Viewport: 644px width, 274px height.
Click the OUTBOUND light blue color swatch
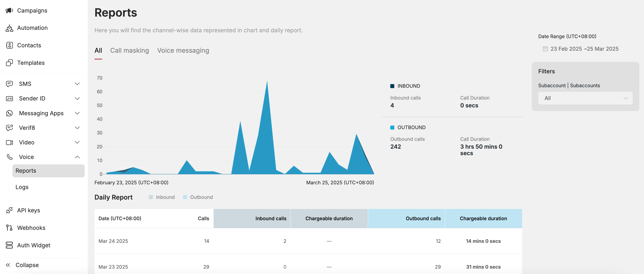tap(392, 128)
